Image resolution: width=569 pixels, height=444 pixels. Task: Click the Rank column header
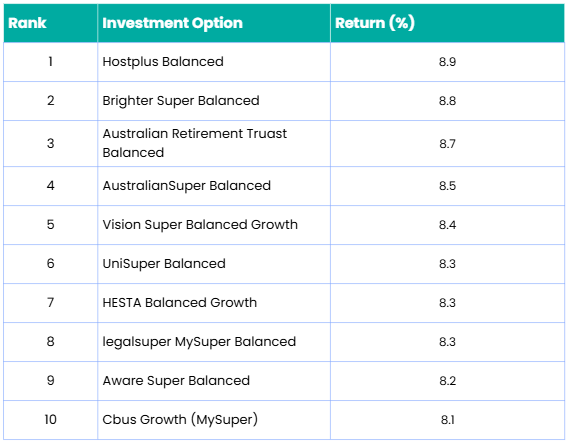pos(50,23)
